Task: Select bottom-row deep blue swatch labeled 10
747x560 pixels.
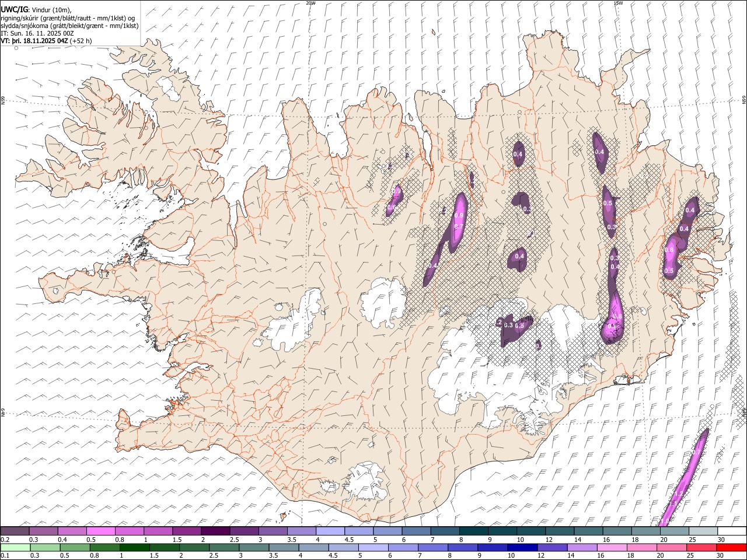Action: tap(523, 547)
